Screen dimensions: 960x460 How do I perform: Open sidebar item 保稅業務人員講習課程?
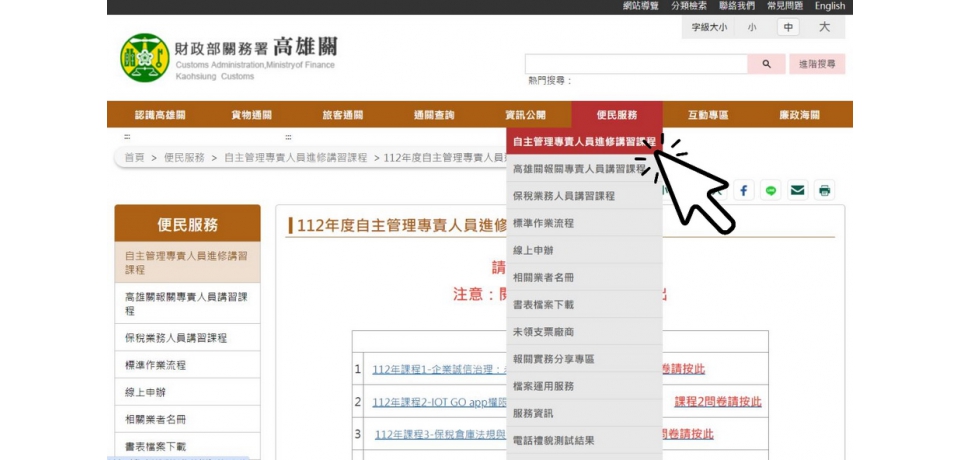[187, 337]
